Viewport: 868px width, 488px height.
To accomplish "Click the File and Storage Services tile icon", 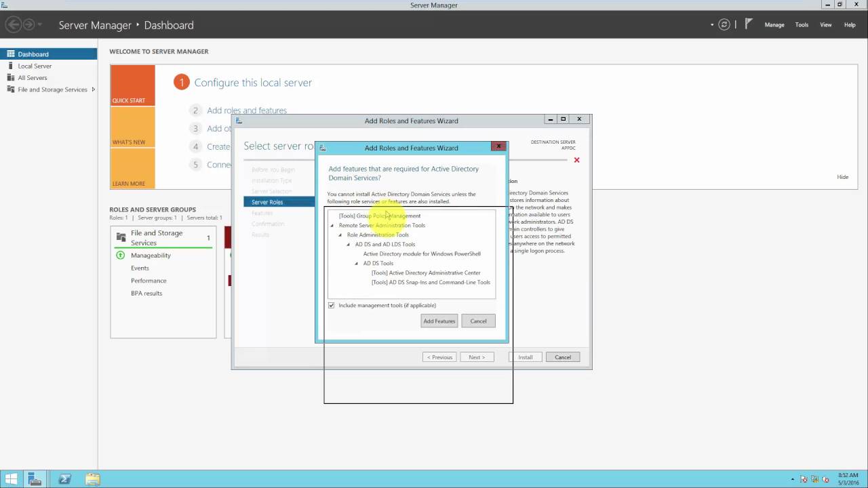I will (x=121, y=237).
